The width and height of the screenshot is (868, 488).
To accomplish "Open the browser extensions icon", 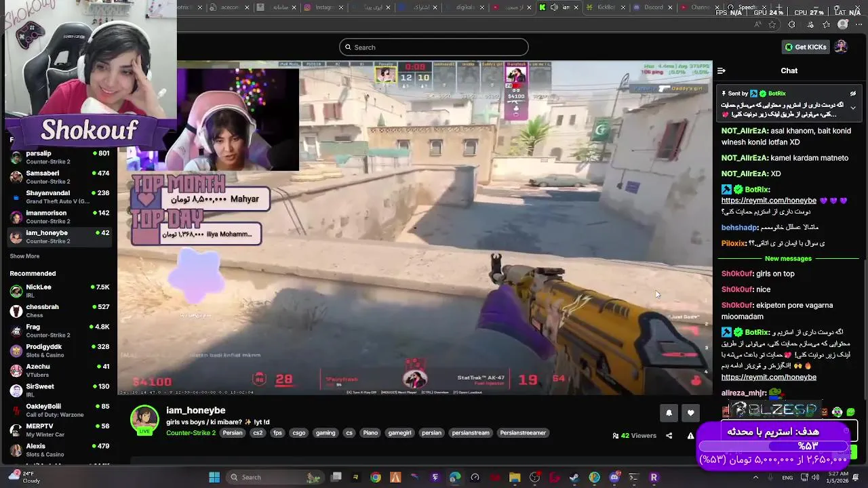I will click(x=791, y=24).
